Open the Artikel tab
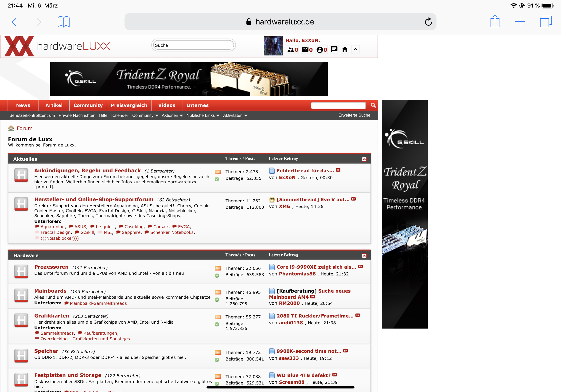Image resolution: width=561 pixels, height=392 pixels. [54, 105]
